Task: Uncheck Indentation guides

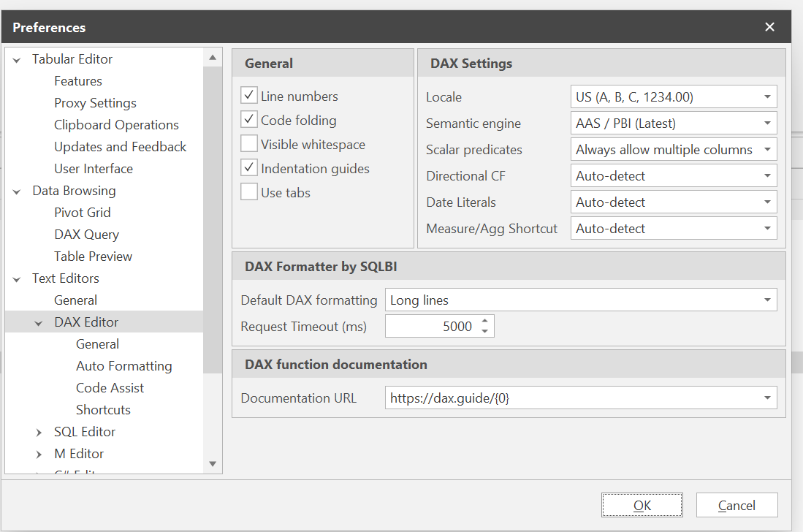Action: pyautogui.click(x=248, y=168)
